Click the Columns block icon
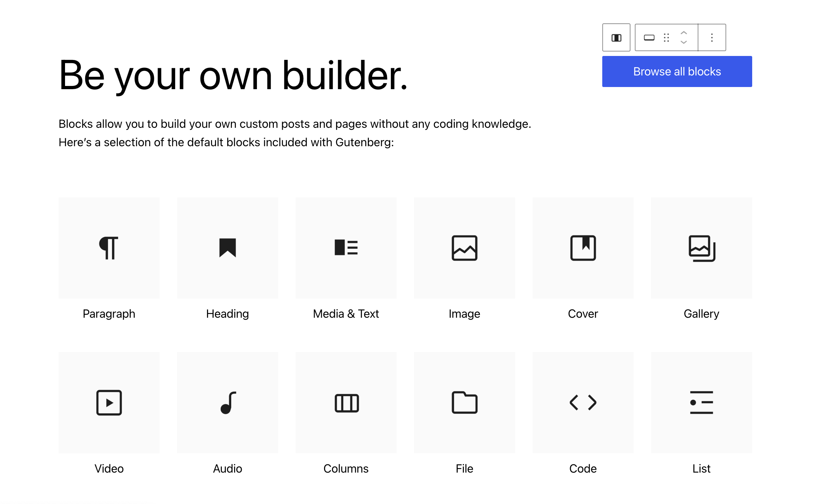836x504 pixels. 346,403
